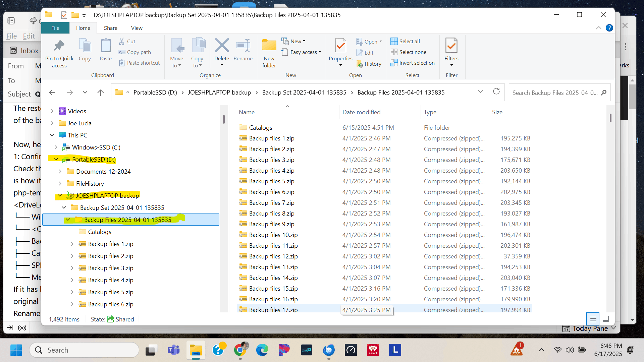Click the Rename button

(243, 50)
